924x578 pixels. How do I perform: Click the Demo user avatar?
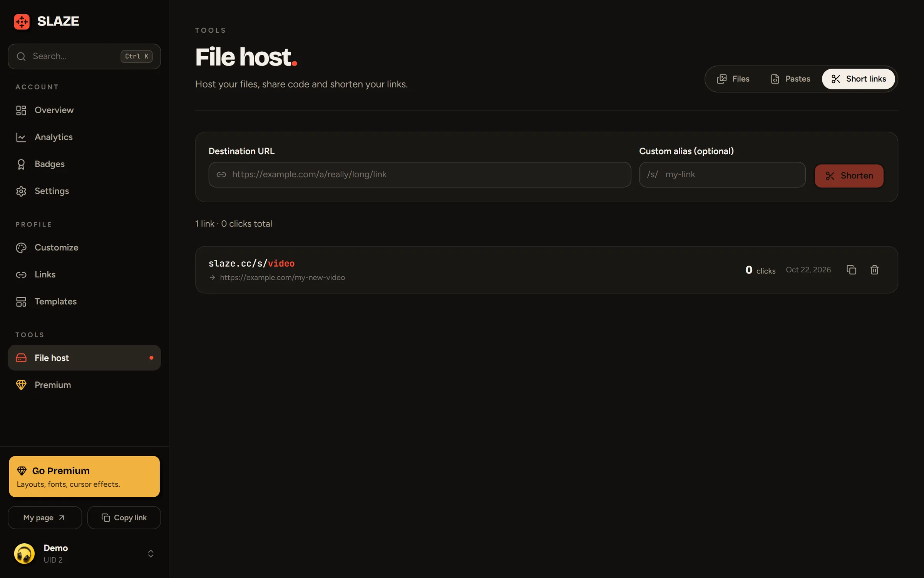24,554
